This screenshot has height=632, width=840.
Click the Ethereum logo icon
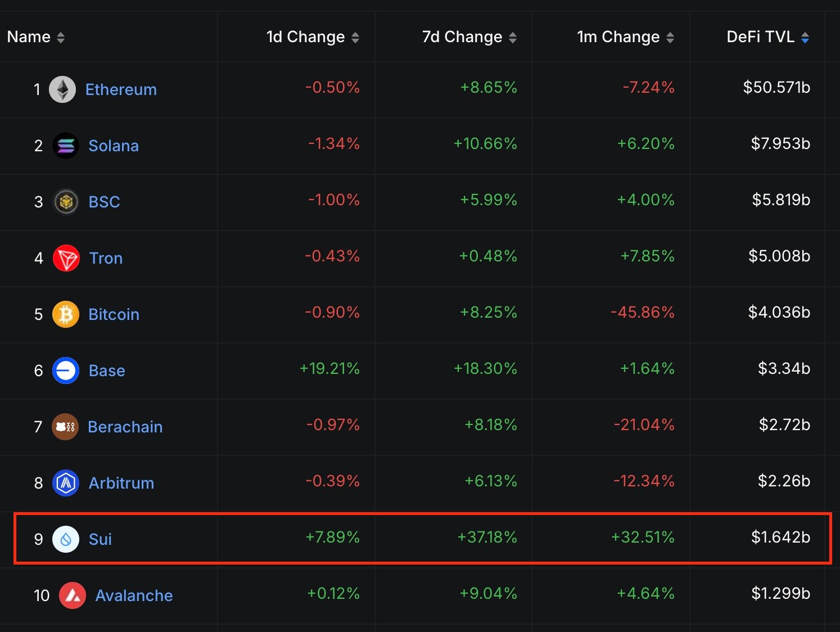point(63,89)
